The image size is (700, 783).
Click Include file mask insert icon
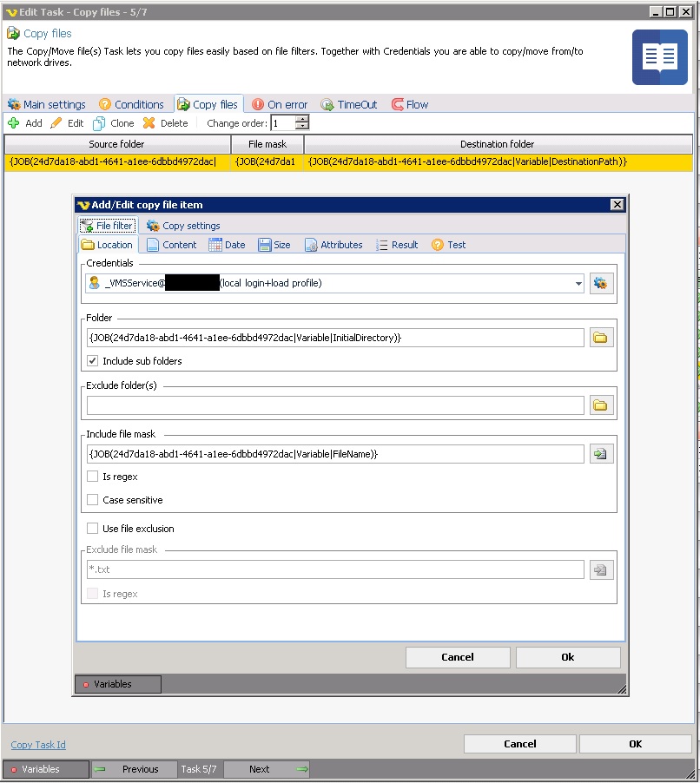pos(602,454)
